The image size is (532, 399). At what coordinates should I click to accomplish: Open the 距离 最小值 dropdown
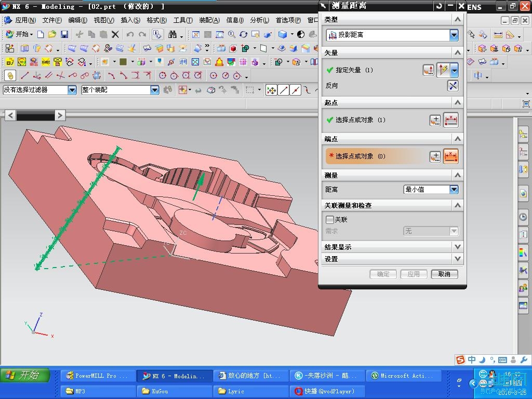click(454, 189)
